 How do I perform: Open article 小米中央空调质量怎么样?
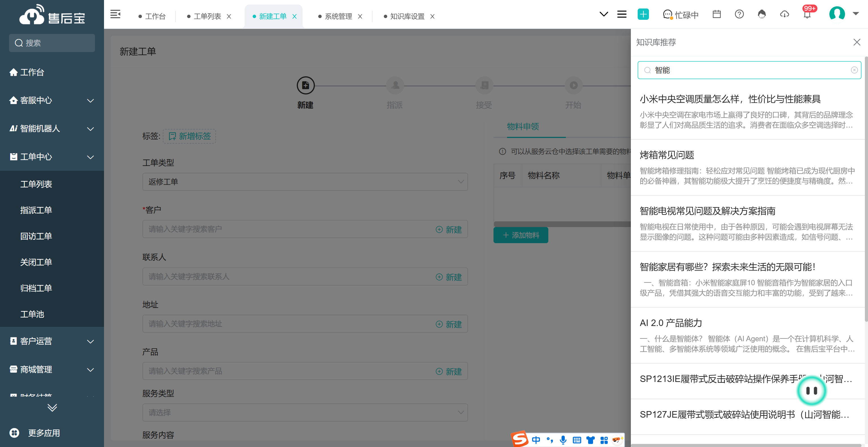click(x=730, y=99)
